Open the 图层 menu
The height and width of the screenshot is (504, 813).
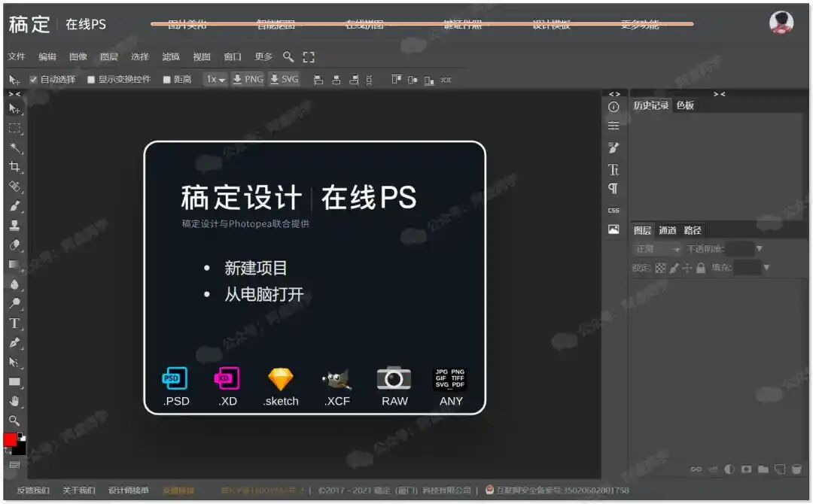click(x=109, y=56)
